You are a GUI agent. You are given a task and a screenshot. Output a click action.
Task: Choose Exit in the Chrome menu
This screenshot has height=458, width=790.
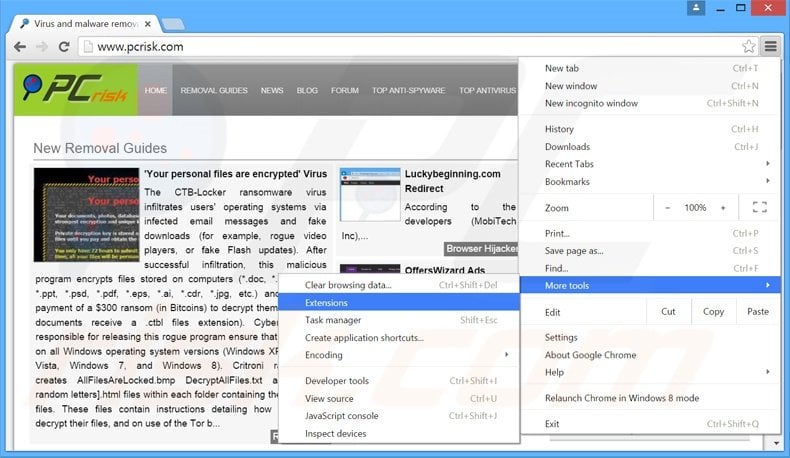650,424
